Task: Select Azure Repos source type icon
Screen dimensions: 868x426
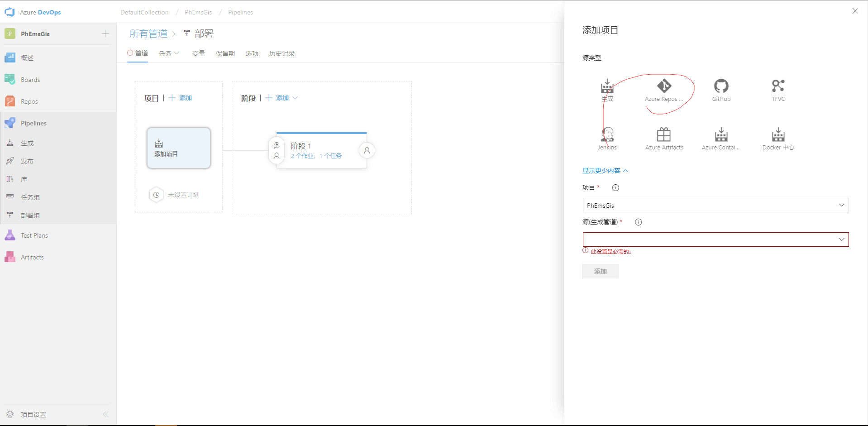Action: (x=664, y=86)
